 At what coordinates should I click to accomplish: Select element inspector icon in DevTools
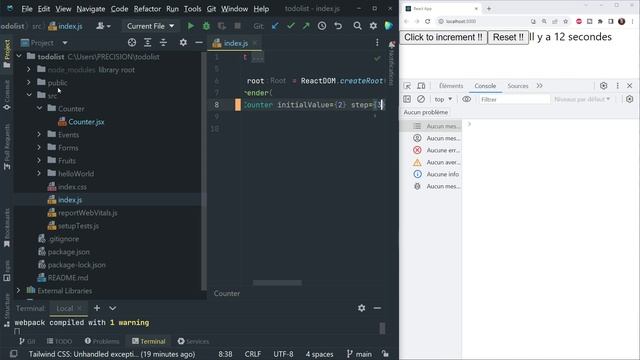[x=407, y=86]
